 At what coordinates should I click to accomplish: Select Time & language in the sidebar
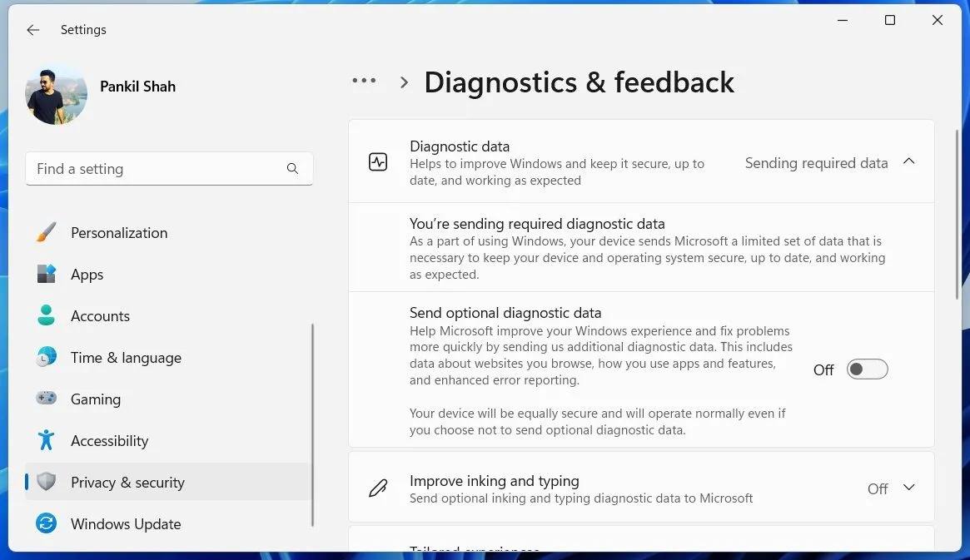pyautogui.click(x=126, y=358)
